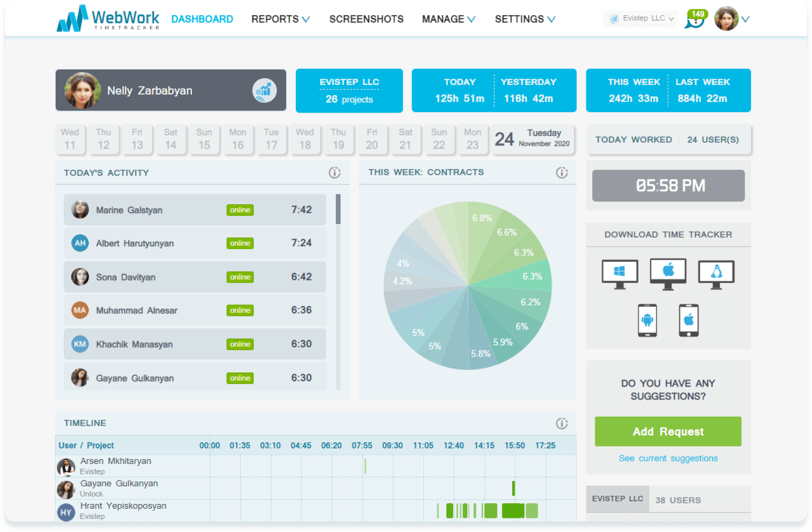Open the notifications icon showing 149
This screenshot has height=532, width=812.
click(695, 19)
